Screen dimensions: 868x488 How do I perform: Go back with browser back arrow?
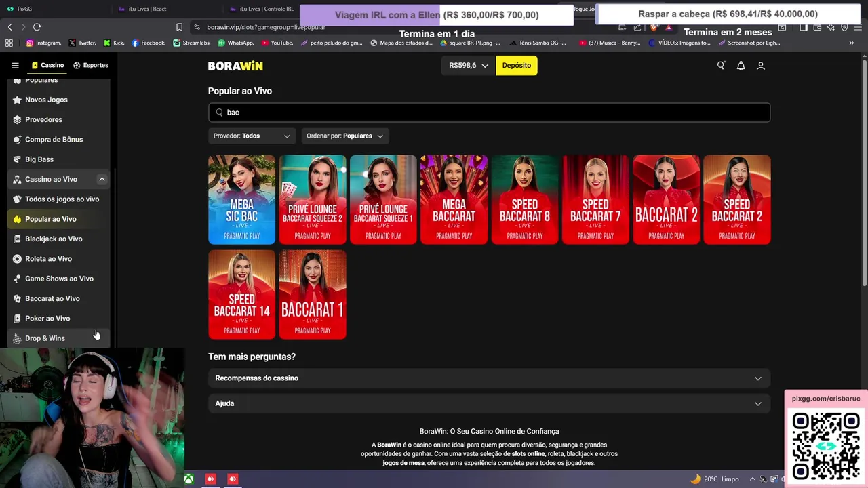click(x=9, y=27)
